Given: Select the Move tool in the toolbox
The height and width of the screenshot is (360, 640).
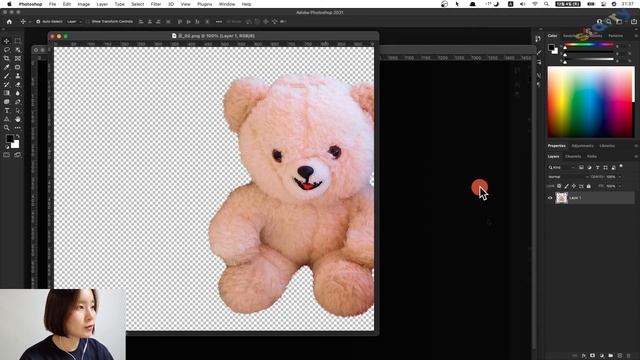Looking at the screenshot, I should coord(7,41).
